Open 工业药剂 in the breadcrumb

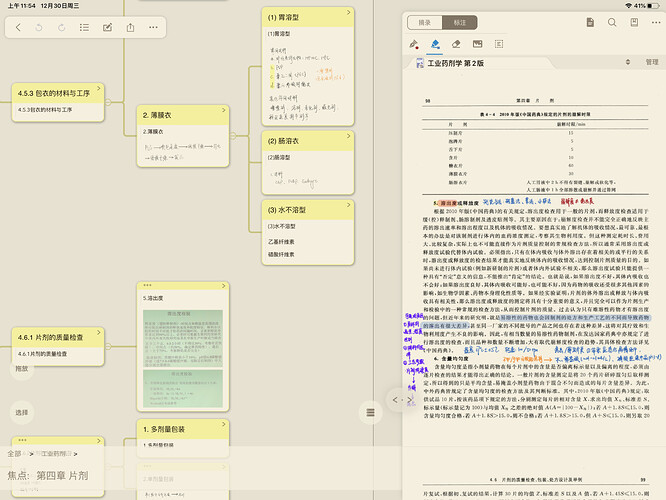click(56, 454)
